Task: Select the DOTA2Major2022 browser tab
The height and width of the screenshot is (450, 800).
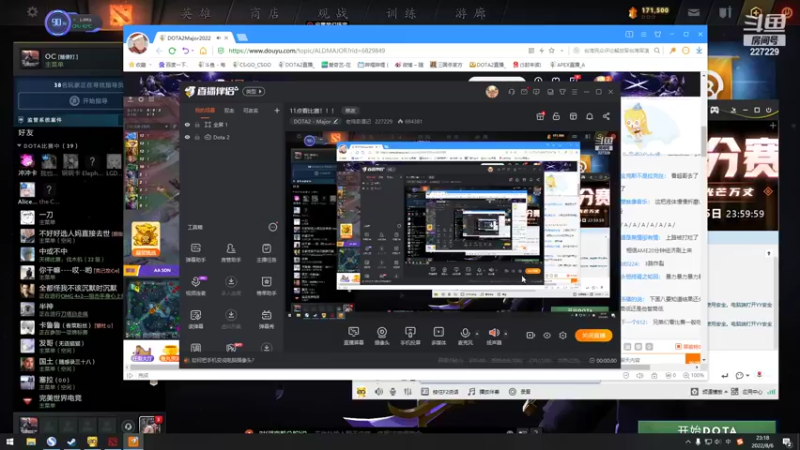Action: pos(193,38)
